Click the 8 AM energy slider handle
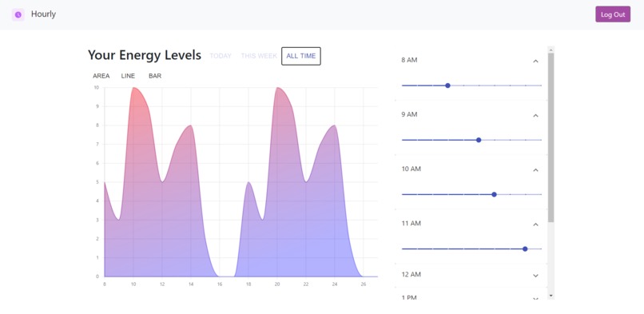This screenshot has width=644, height=314. coord(447,85)
